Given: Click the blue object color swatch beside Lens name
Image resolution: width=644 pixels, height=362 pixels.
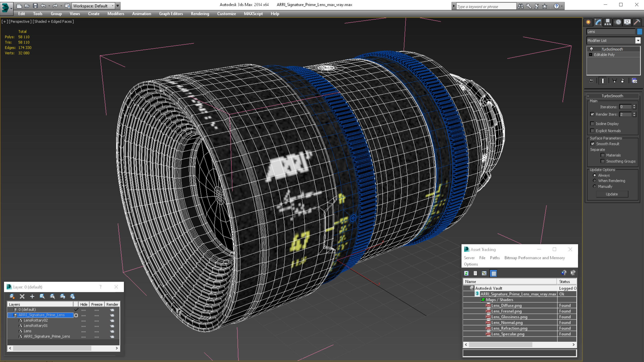Looking at the screenshot, I should pyautogui.click(x=639, y=32).
